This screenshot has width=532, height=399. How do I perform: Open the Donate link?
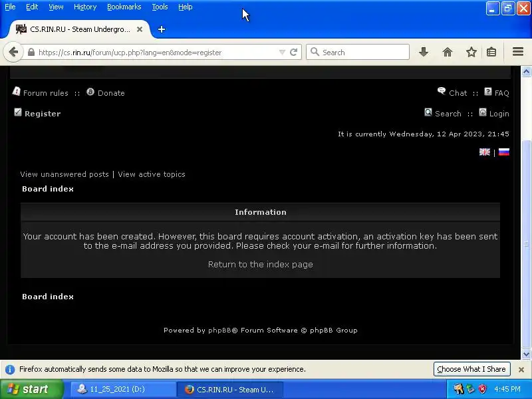[111, 93]
